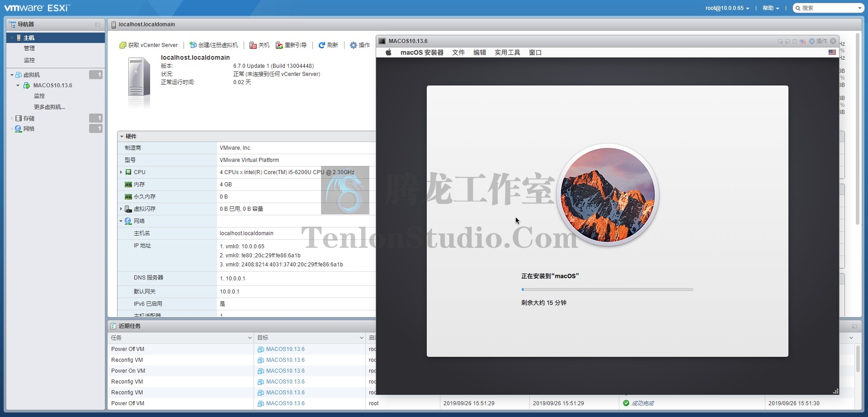Open the 目标 column header dropdown
Image resolution: width=868 pixels, height=417 pixels.
click(x=362, y=338)
